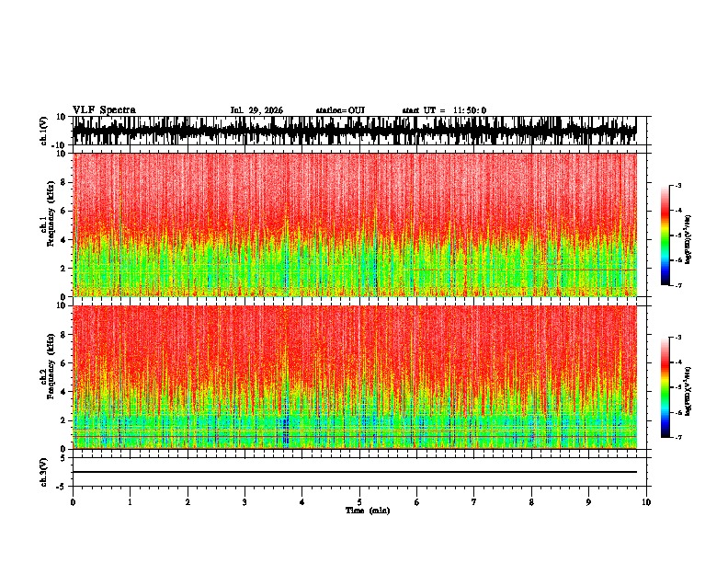This screenshot has height=563, width=728.
Task: Click the ch.1 frequency spectrogram panel
Action: click(355, 224)
